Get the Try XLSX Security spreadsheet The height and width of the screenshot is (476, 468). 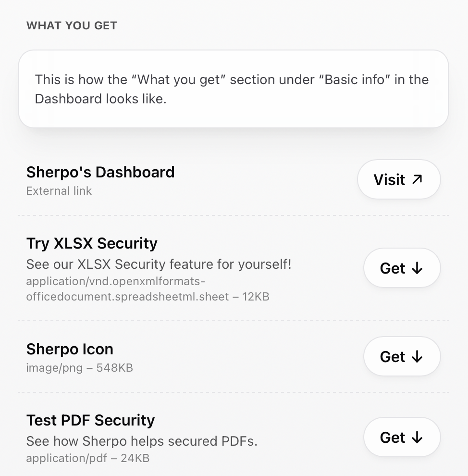point(402,268)
